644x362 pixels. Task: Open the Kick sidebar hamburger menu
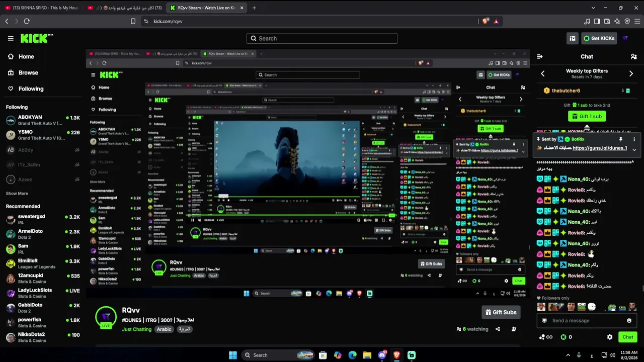click(11, 38)
